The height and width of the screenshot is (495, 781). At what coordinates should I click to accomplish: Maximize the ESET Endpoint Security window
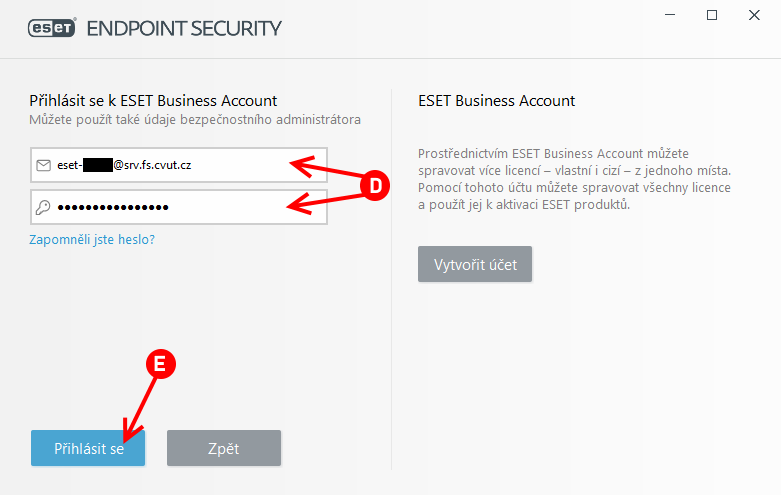(712, 15)
